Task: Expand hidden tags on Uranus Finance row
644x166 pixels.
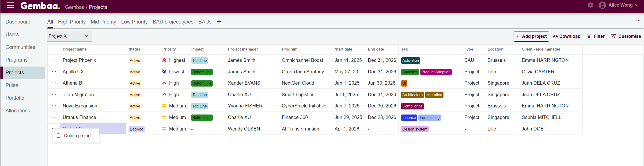Action: (x=444, y=118)
